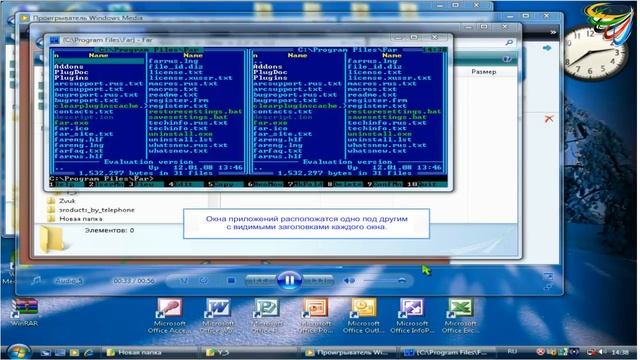Click the Explorer search magnifier icon

pos(509,42)
